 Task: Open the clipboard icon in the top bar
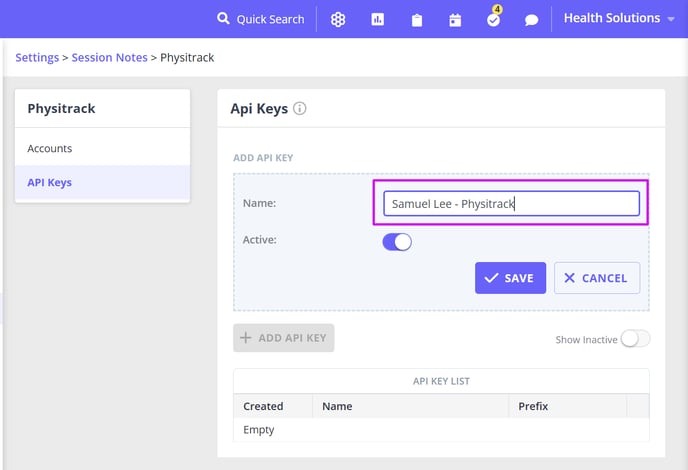[417, 20]
